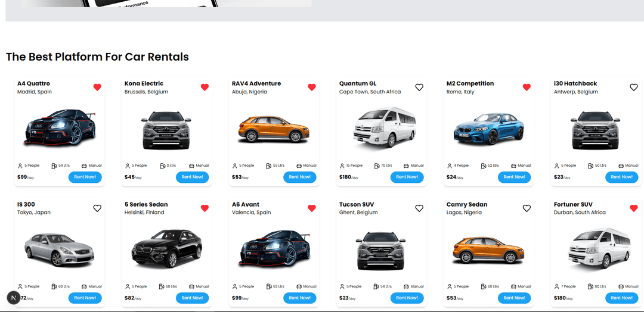The height and width of the screenshot is (312, 644).
Task: Unfavorite the A4 Quattro heart icon
Action: (x=97, y=88)
